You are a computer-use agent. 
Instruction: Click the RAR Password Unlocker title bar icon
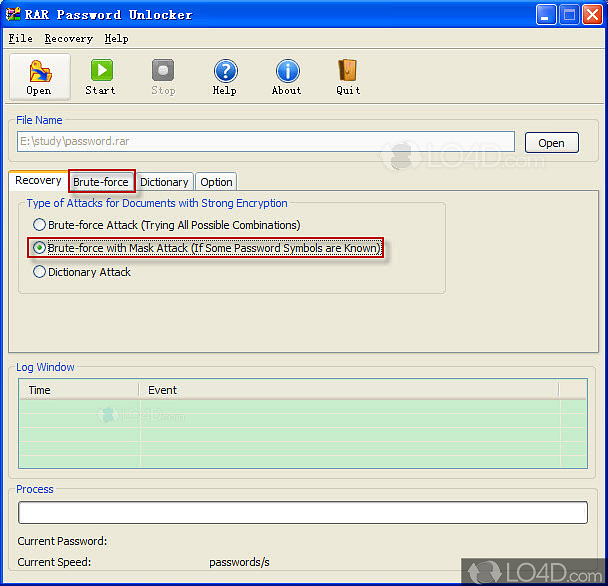tap(13, 14)
